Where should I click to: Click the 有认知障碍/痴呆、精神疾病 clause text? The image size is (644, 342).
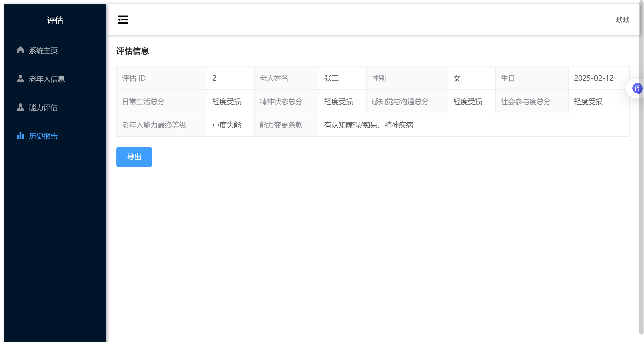pos(368,125)
